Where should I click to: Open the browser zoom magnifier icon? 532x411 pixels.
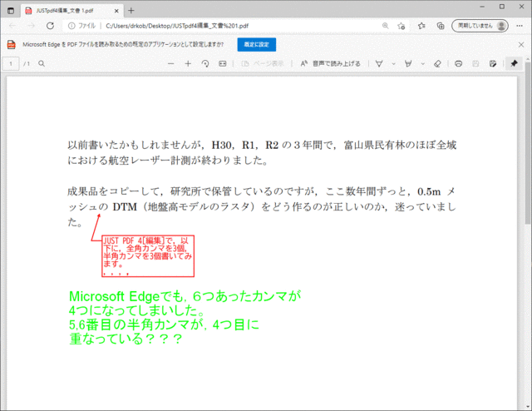(x=386, y=26)
